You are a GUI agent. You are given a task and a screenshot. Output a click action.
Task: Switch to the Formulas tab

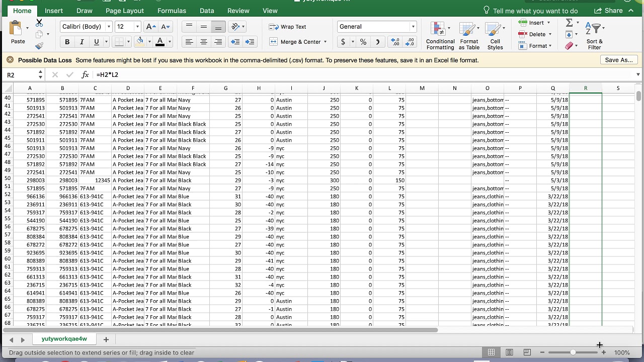pos(172,11)
